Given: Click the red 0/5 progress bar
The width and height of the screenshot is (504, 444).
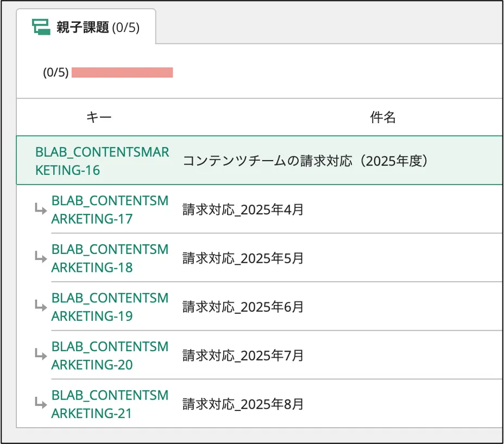Looking at the screenshot, I should click(x=122, y=72).
